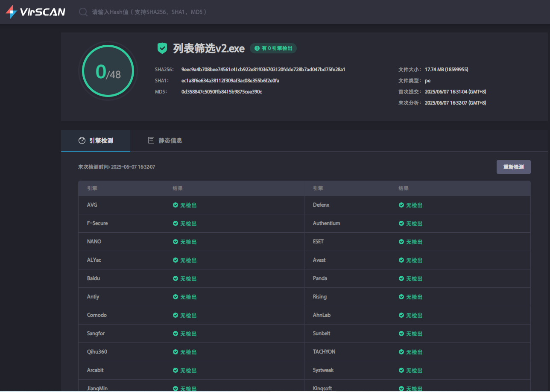Click the green check icon in Systweak row

pos(401,370)
